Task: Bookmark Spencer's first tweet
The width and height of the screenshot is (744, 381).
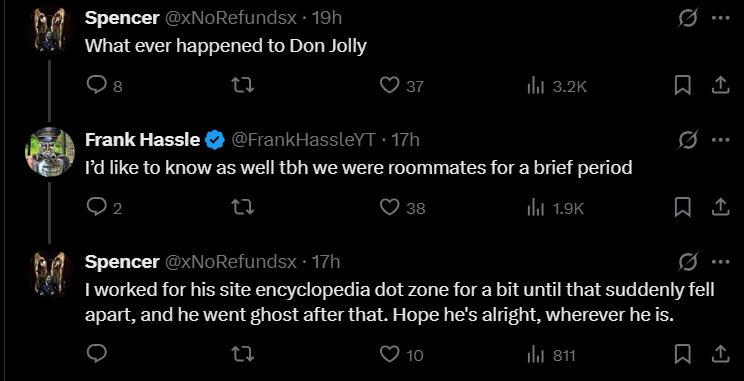Action: [683, 86]
